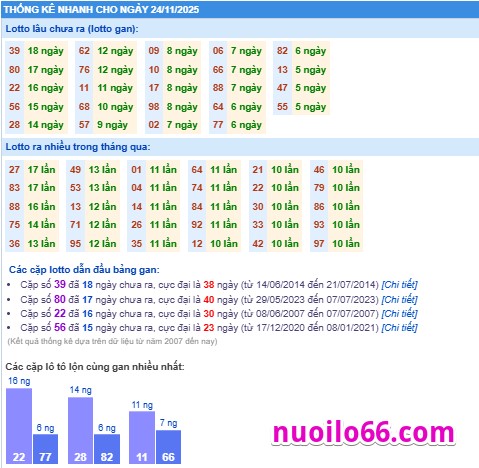479x468 pixels.
Task: Click number 49 in the monthly frequency table
Action: coord(75,170)
